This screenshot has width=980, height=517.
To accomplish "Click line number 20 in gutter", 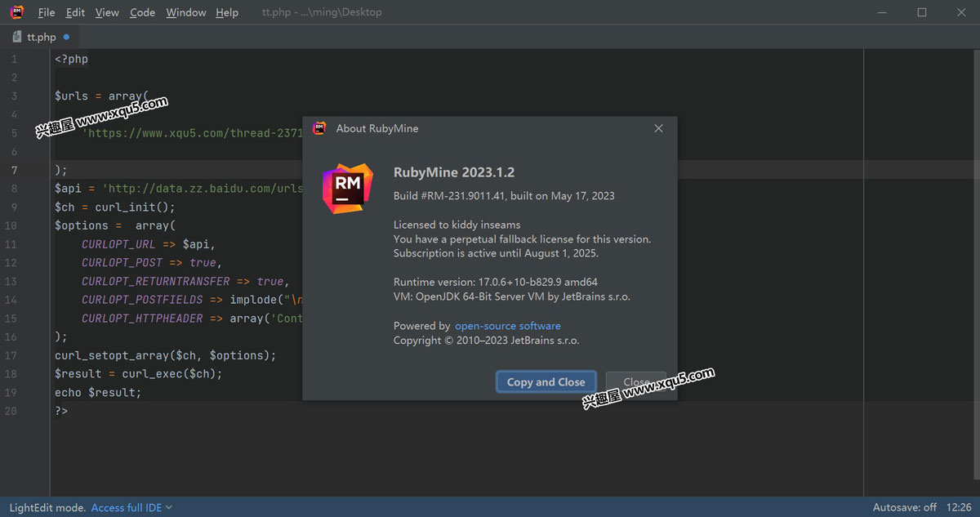I will pyautogui.click(x=11, y=411).
